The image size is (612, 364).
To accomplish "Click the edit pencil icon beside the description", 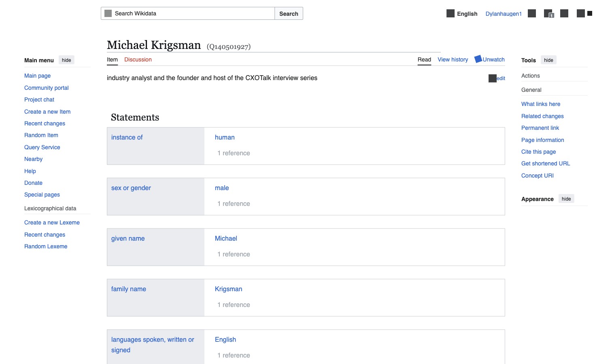I will click(x=492, y=78).
